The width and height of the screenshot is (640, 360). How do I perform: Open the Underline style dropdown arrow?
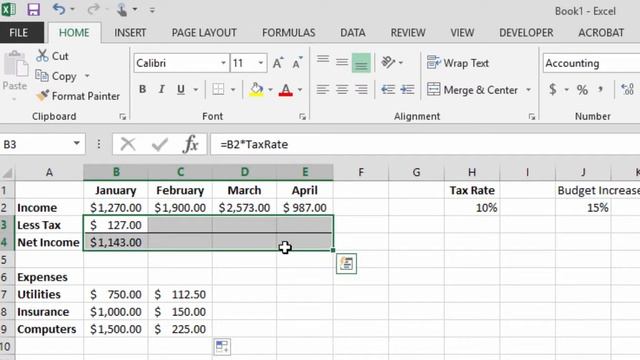point(196,90)
